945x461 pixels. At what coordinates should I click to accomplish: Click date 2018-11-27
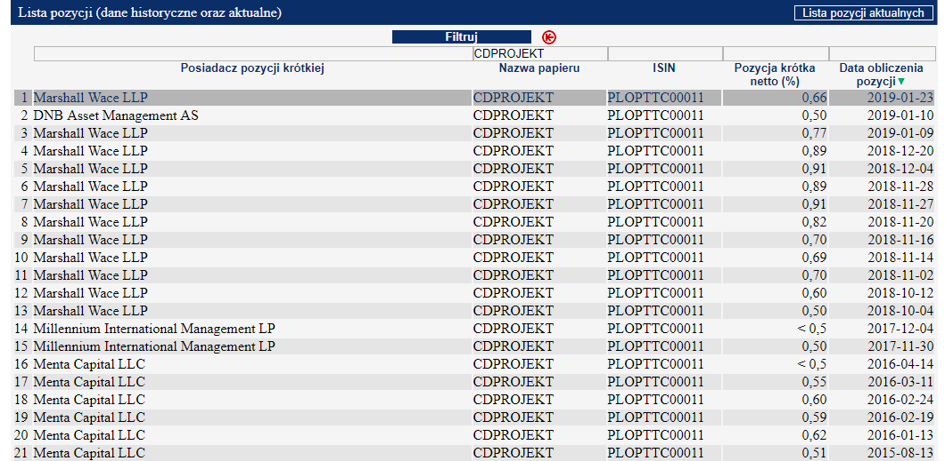(900, 204)
